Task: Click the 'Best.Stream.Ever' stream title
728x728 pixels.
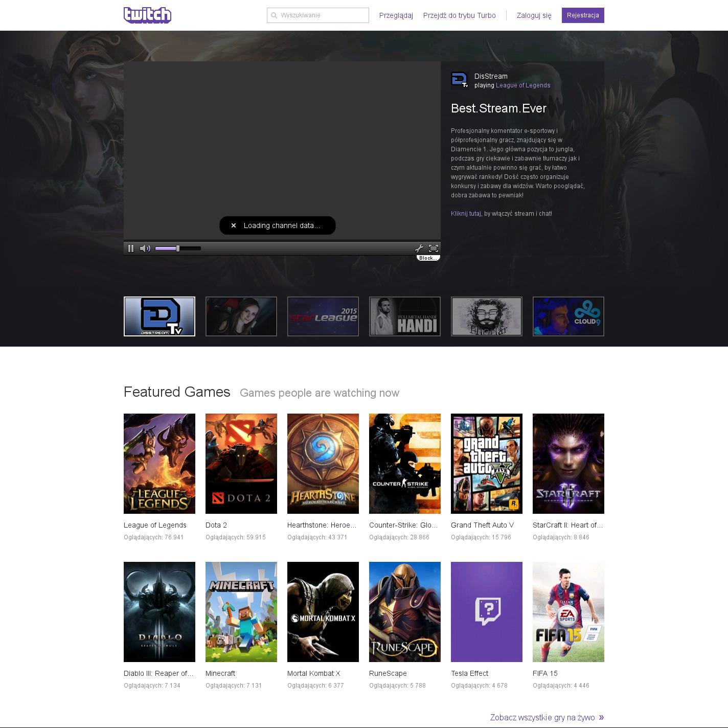Action: 499,108
